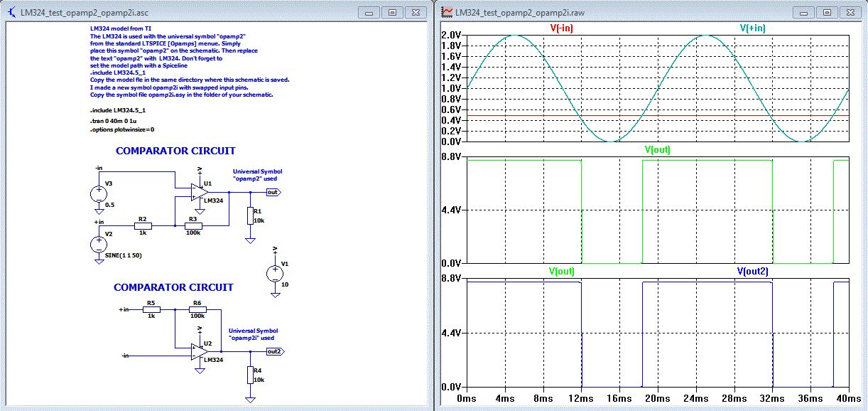The height and width of the screenshot is (411, 868).
Task: Click the V(out2) trace label
Action: coord(752,271)
